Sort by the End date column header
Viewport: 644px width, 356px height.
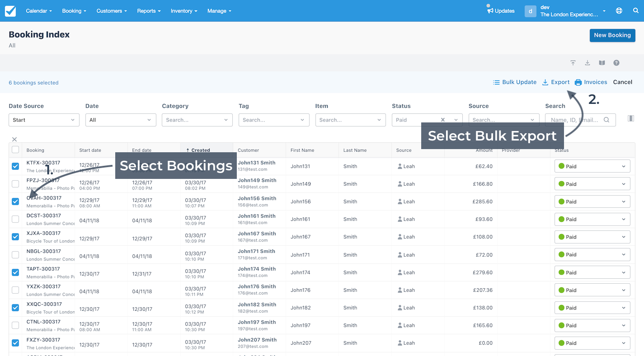(x=142, y=150)
